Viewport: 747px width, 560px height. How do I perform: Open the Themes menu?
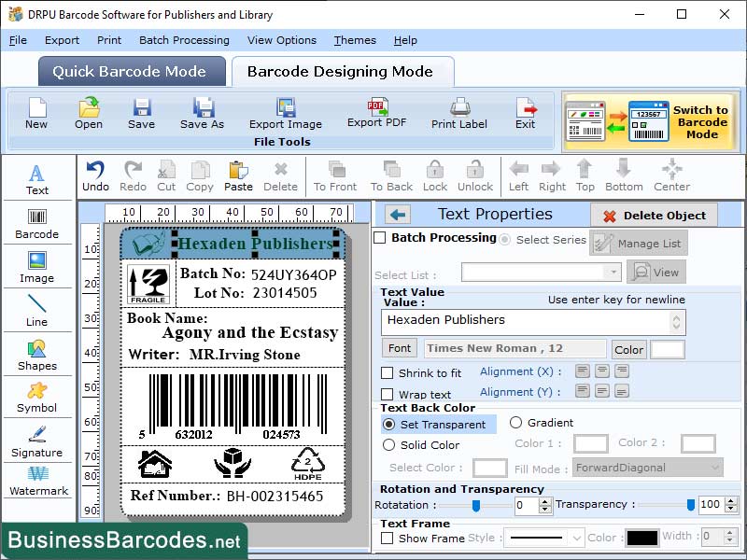click(x=355, y=40)
